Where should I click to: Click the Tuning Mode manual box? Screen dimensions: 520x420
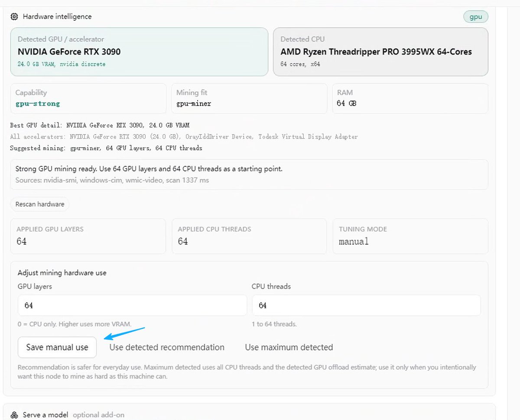click(410, 236)
